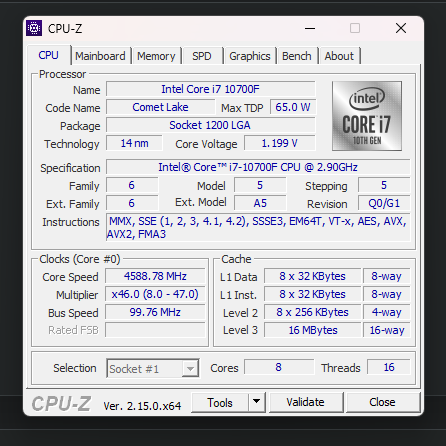Click the Bus Speed value 99.76 MHz

(155, 312)
